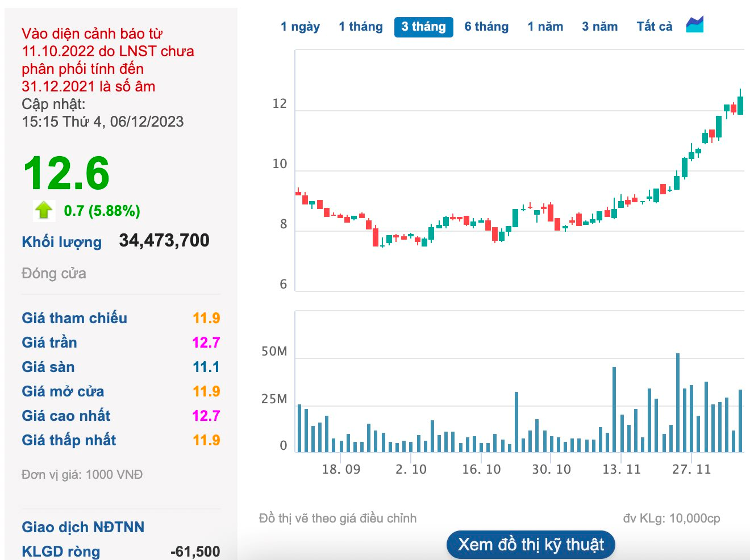750x560 pixels.
Task: Select the 3 tháng time range tab
Action: click(x=424, y=27)
